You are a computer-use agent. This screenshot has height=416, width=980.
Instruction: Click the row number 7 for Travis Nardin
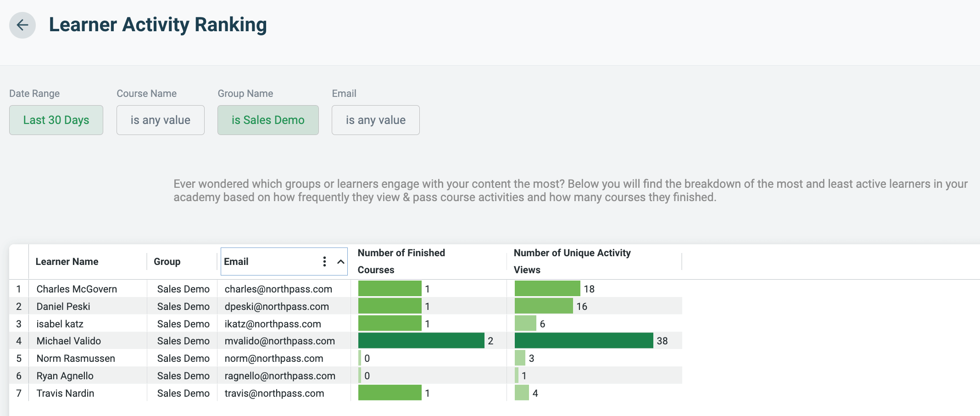coord(18,393)
